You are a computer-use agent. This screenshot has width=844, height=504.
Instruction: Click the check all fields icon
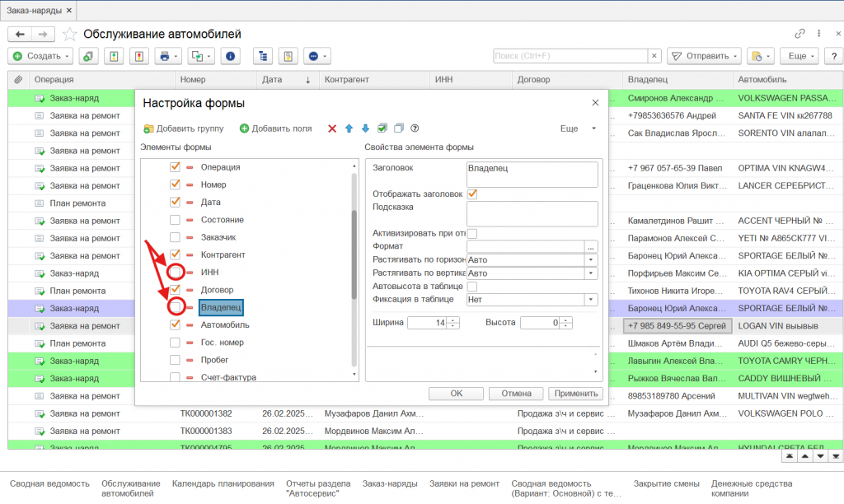point(382,128)
